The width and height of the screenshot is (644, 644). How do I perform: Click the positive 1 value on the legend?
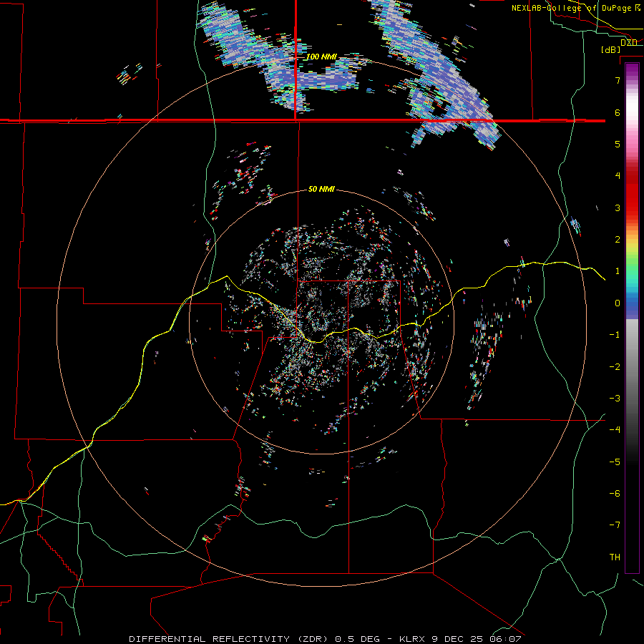pos(618,271)
